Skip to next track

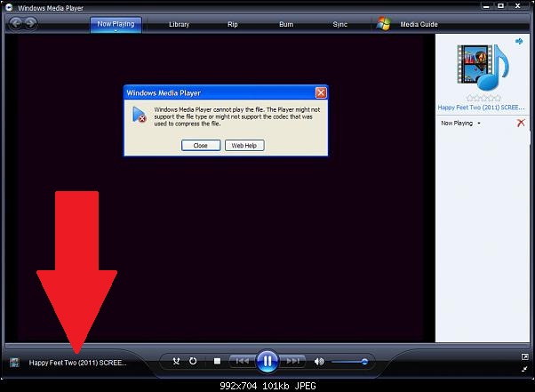coord(292,361)
